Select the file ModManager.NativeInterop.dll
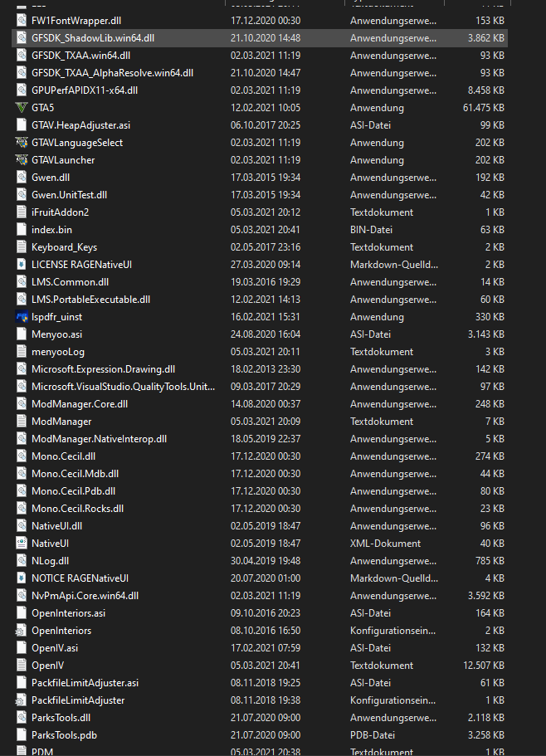The height and width of the screenshot is (756, 546). coord(99,439)
